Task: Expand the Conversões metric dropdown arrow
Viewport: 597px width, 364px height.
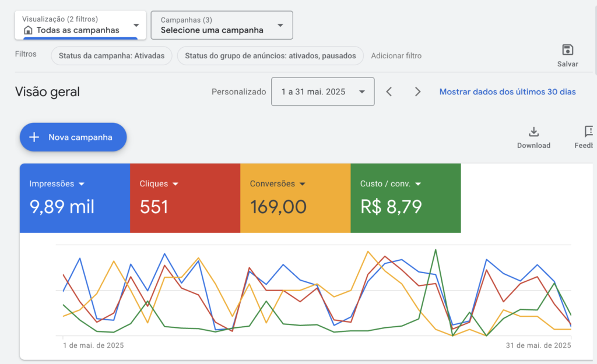Action: click(x=303, y=184)
